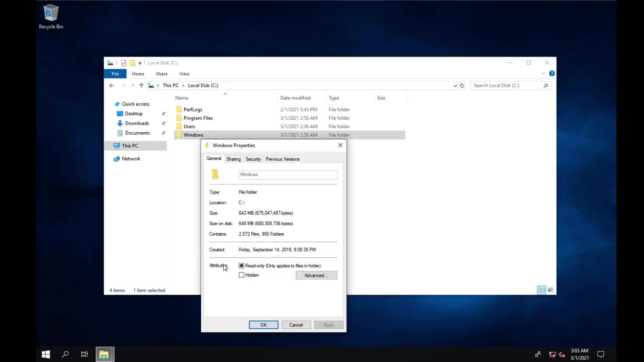Image resolution: width=644 pixels, height=362 pixels.
Task: Click Cancel in Windows Properties dialog
Action: [296, 325]
